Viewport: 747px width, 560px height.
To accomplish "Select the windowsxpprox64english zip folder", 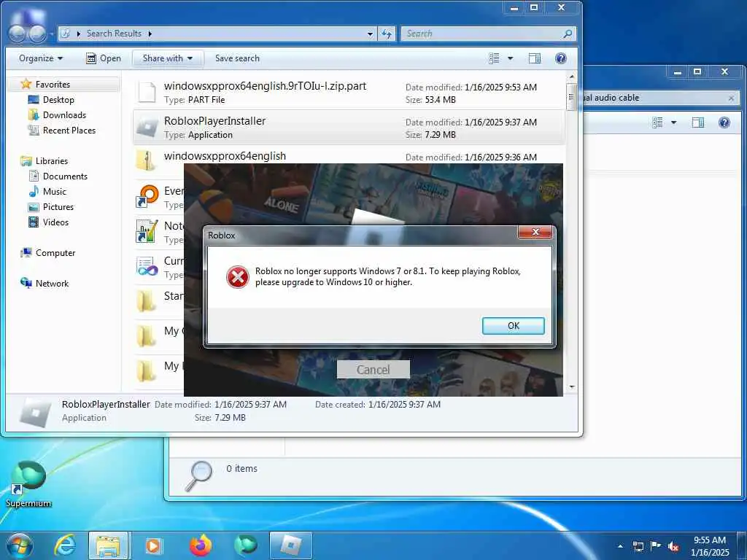I will 349,156.
